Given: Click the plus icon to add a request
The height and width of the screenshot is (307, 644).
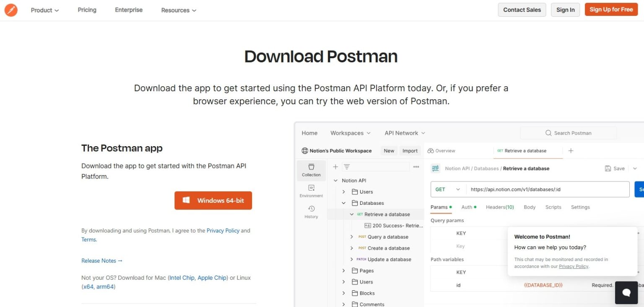Looking at the screenshot, I should (x=335, y=166).
